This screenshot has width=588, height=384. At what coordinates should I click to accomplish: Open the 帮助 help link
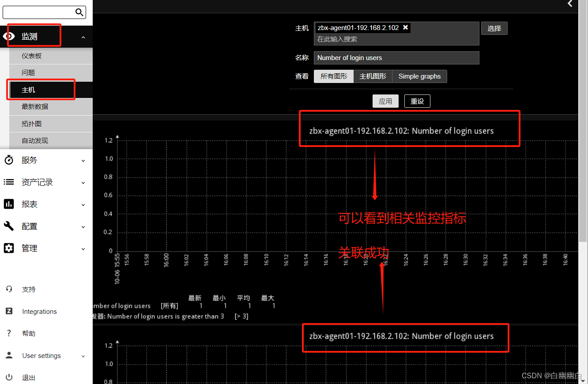click(x=29, y=334)
